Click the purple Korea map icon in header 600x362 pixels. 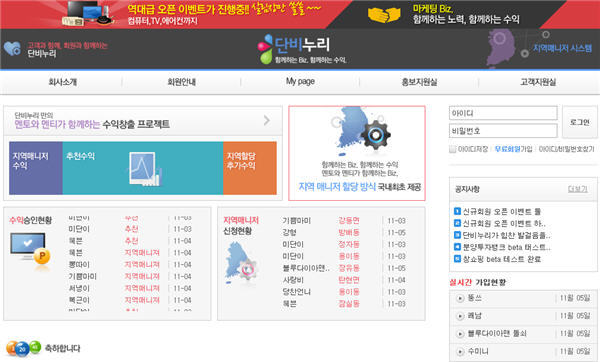pyautogui.click(x=501, y=49)
